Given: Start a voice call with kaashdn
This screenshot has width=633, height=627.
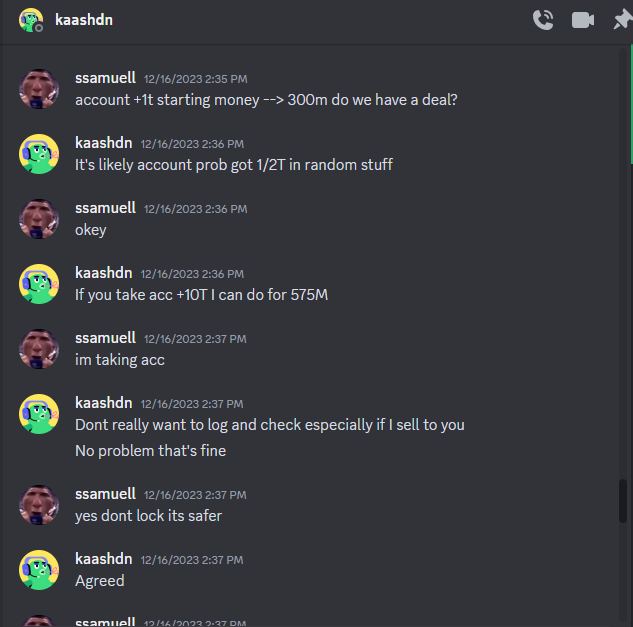Looking at the screenshot, I should click(543, 20).
